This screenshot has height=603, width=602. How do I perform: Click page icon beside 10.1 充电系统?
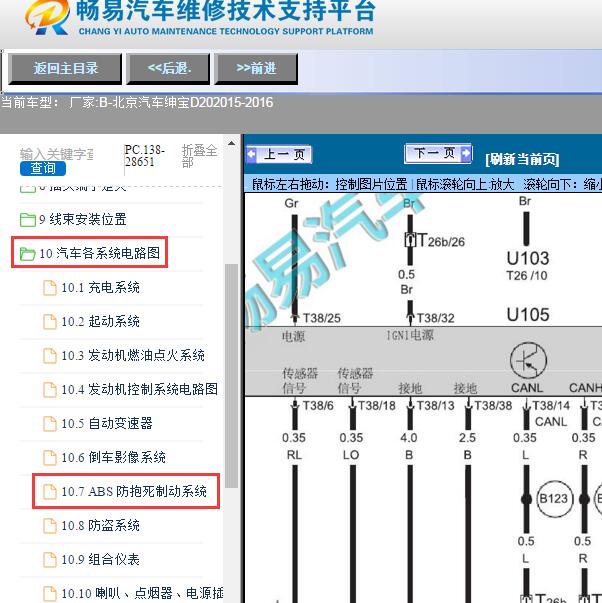coord(50,288)
